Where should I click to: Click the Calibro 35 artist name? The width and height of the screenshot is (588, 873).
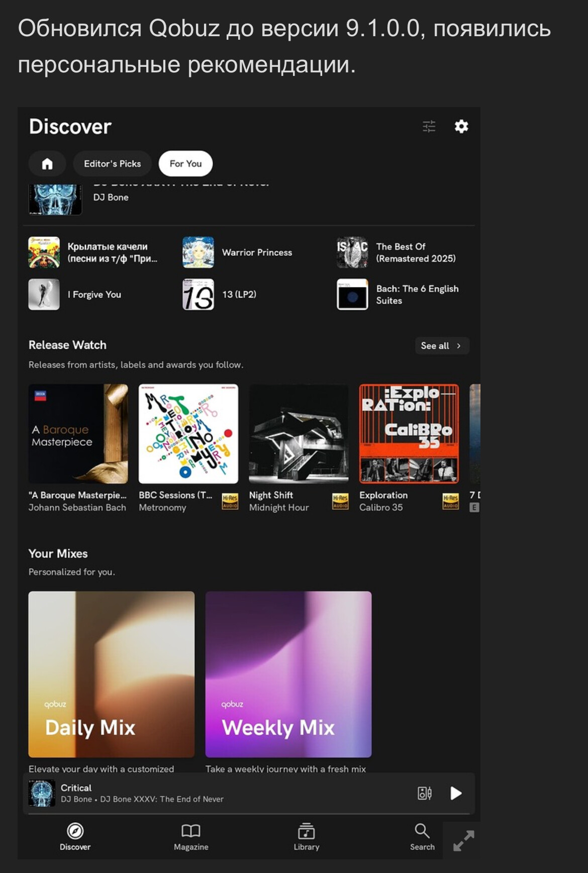pos(381,508)
